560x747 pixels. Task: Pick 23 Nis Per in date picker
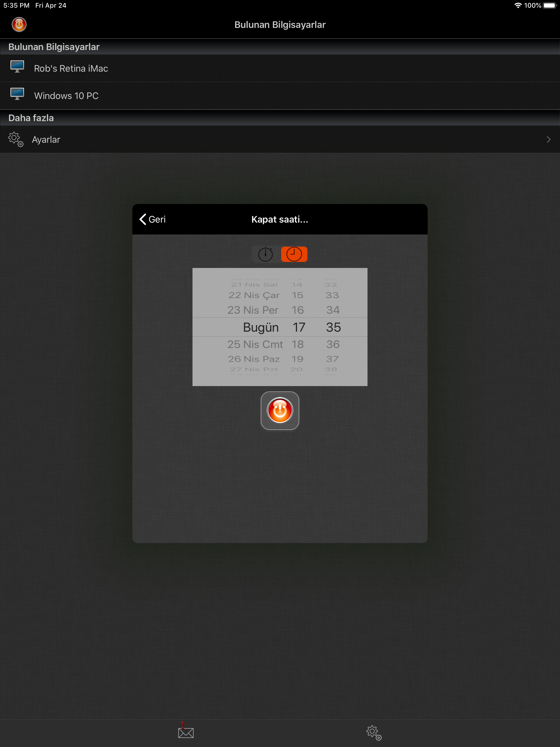click(253, 310)
